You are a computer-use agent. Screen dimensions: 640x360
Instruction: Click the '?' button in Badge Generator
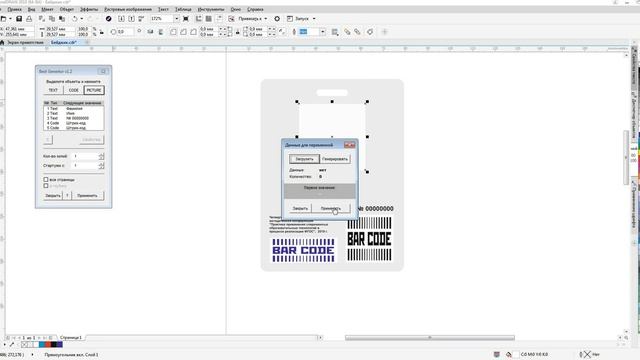click(x=67, y=196)
